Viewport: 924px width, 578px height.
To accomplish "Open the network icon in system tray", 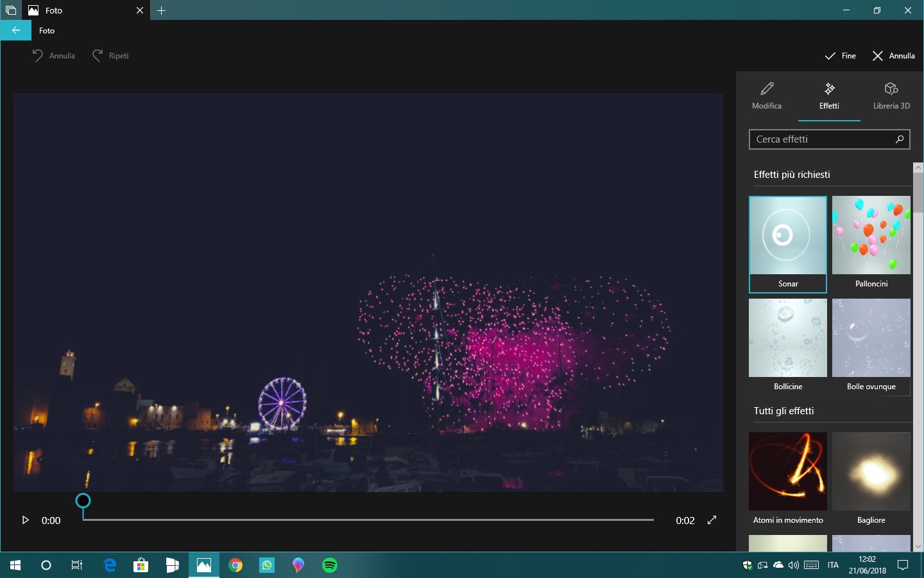I will coord(763,565).
